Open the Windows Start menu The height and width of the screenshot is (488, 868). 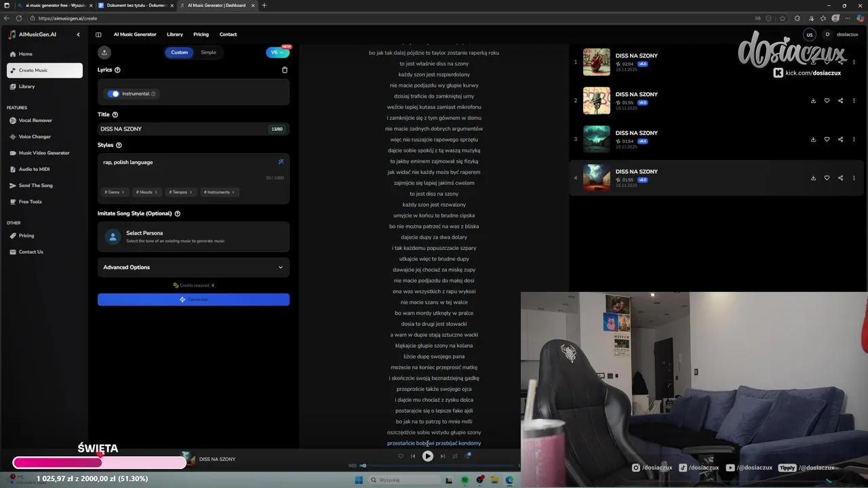tap(359, 480)
